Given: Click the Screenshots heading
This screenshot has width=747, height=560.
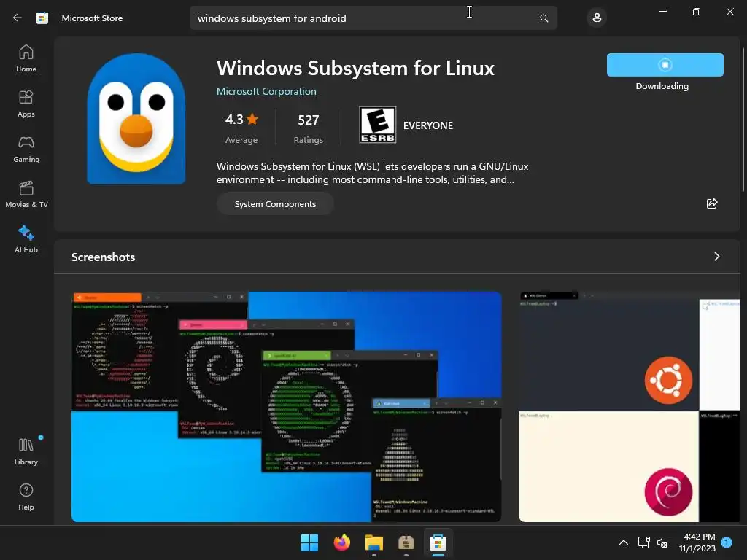Looking at the screenshot, I should point(104,257).
